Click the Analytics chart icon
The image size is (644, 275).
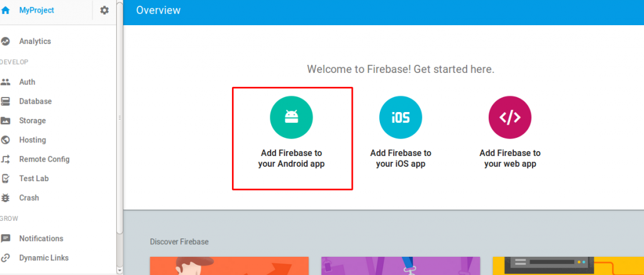[5, 41]
